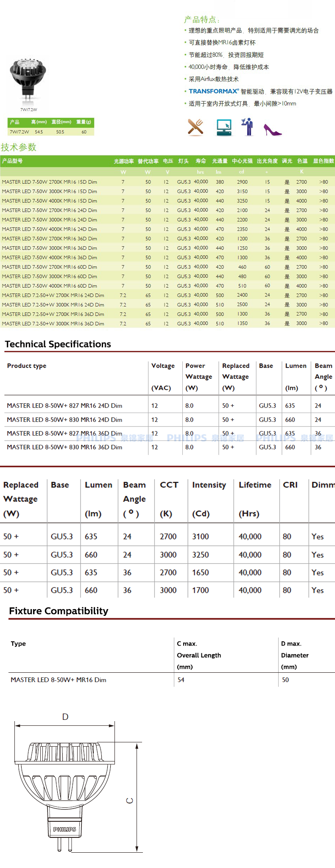Click the 产品特点 heading

tap(201, 20)
